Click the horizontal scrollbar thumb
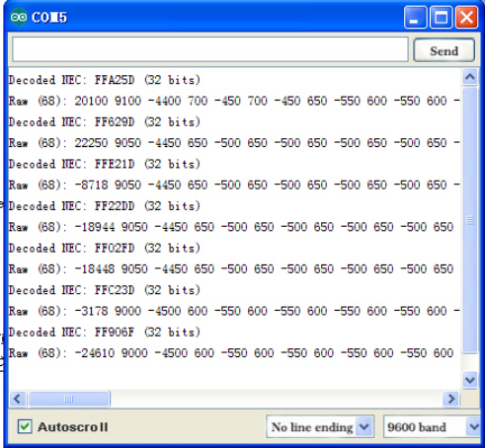Screen dimensions: 485x448 click(x=68, y=399)
